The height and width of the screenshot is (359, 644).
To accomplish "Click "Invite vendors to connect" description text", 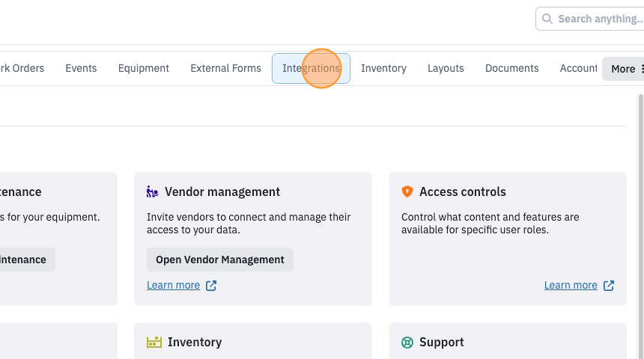I will [x=249, y=223].
